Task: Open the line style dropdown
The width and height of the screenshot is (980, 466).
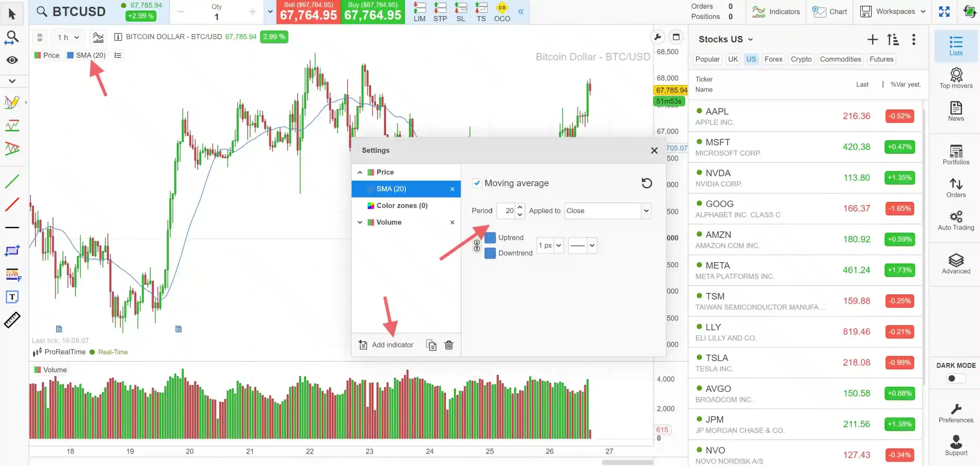Action: point(582,245)
